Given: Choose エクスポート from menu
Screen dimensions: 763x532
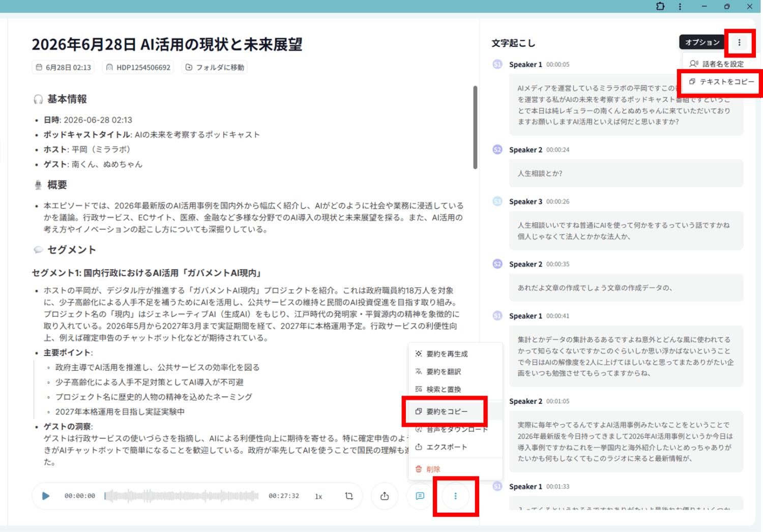Looking at the screenshot, I should 455,447.
